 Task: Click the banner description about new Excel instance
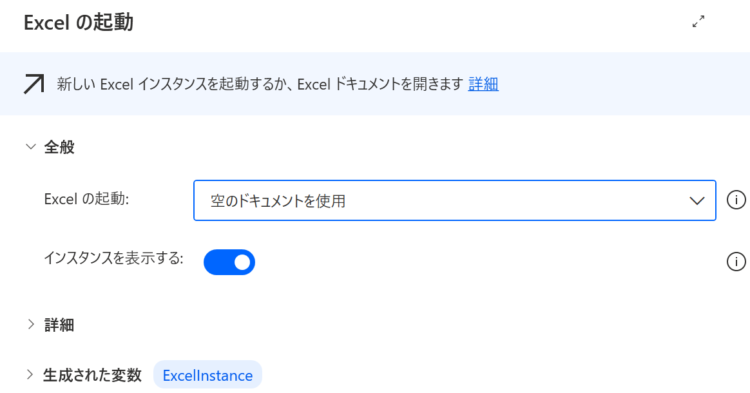(x=260, y=84)
